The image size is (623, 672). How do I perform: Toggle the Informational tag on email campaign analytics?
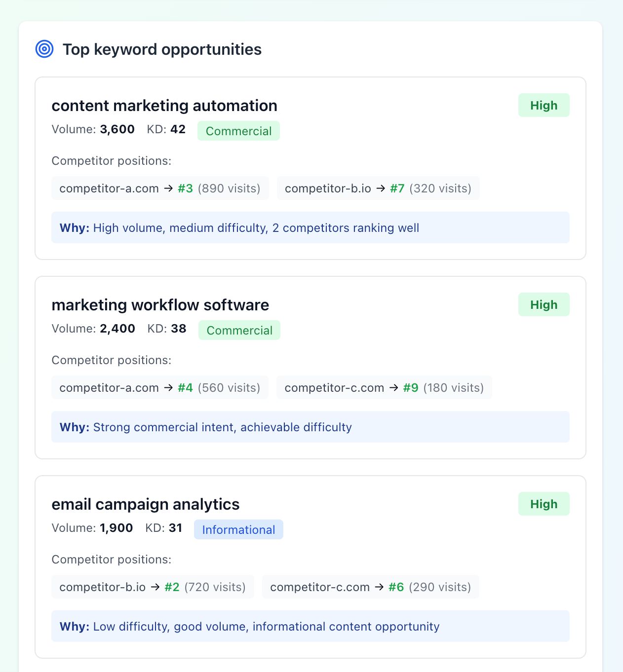pyautogui.click(x=238, y=529)
